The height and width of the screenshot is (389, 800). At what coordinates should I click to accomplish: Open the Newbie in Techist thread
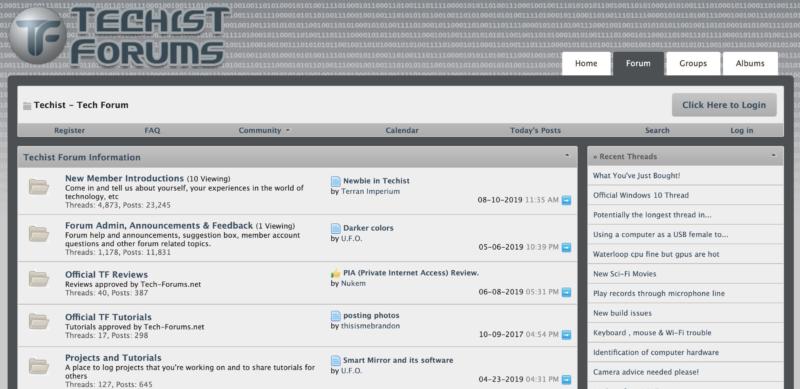point(377,181)
